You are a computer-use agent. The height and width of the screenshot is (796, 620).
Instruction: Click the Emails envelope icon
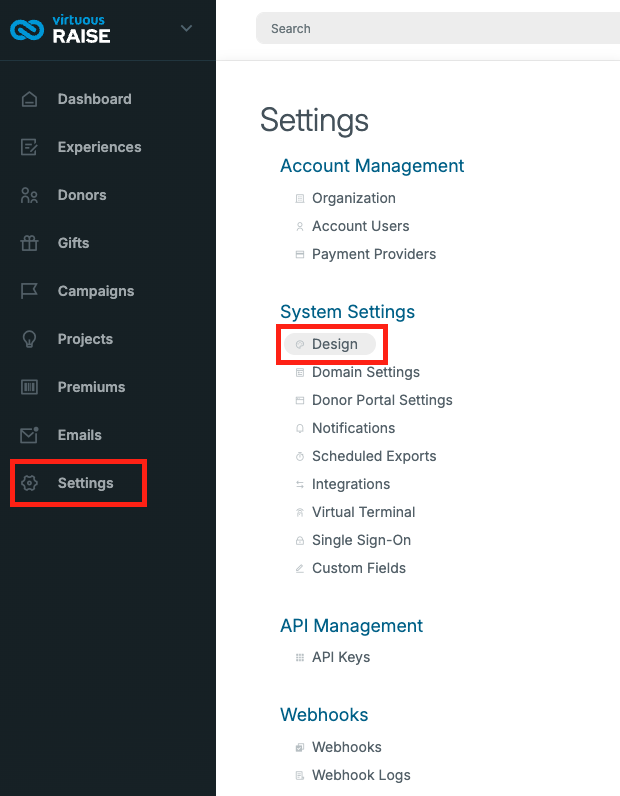point(29,435)
